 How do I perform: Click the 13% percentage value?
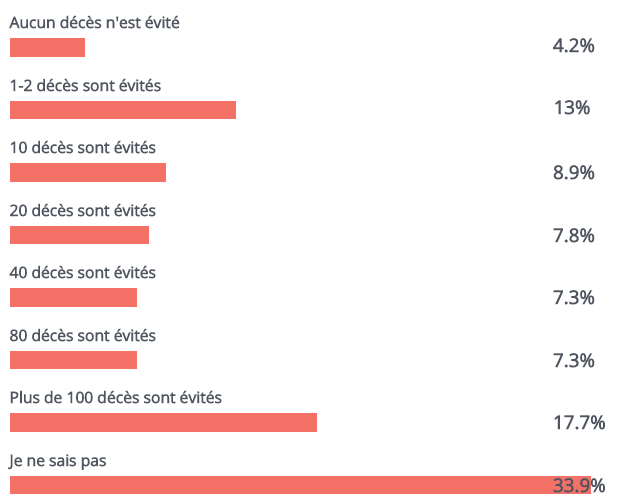click(572, 108)
